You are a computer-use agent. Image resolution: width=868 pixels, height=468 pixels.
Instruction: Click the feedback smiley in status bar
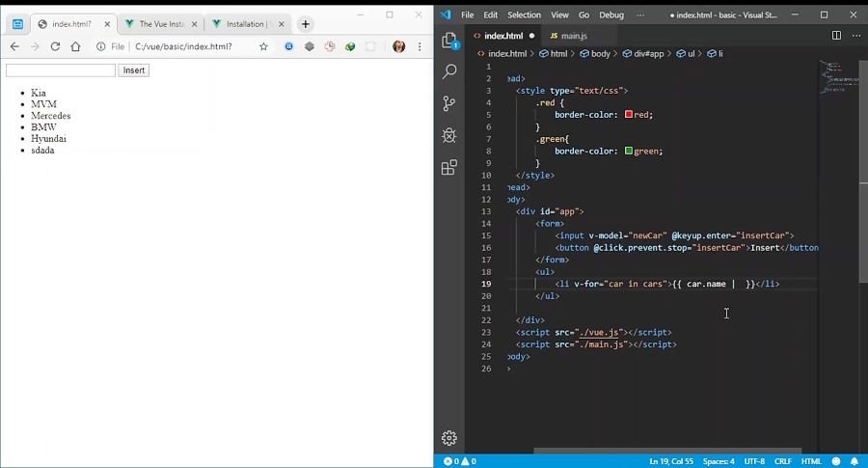tap(836, 461)
